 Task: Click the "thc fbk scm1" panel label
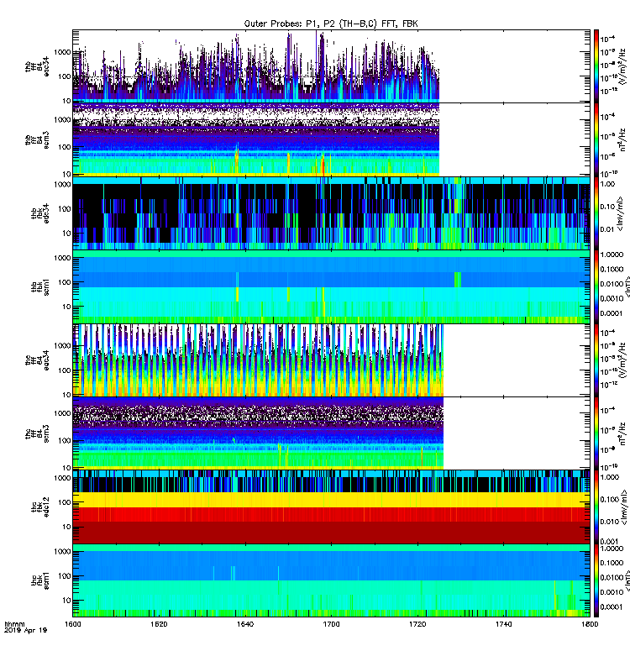[39, 580]
